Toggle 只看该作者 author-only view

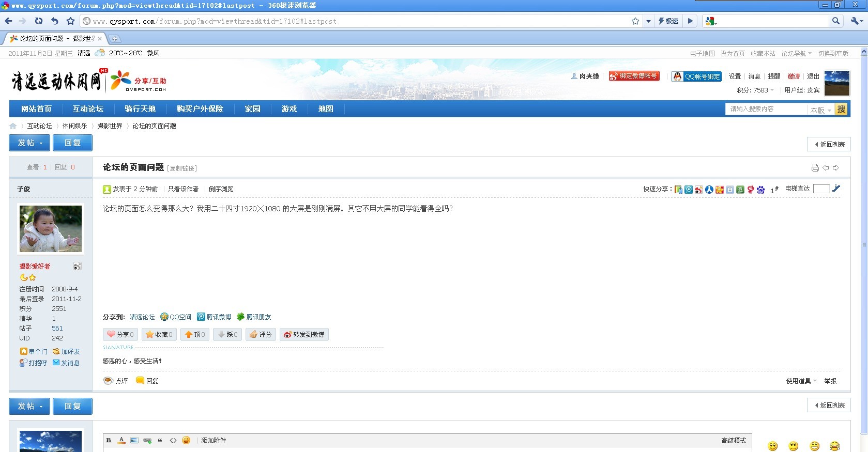pos(183,189)
